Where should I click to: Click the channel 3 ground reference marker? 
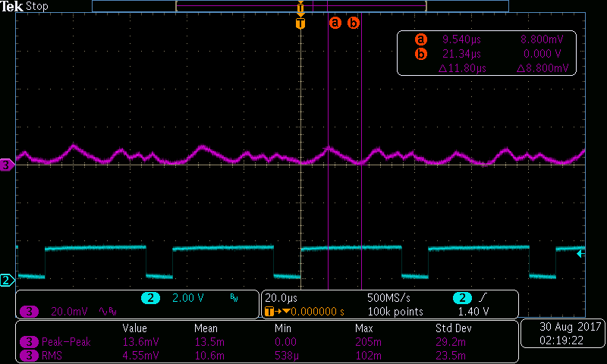pos(8,165)
